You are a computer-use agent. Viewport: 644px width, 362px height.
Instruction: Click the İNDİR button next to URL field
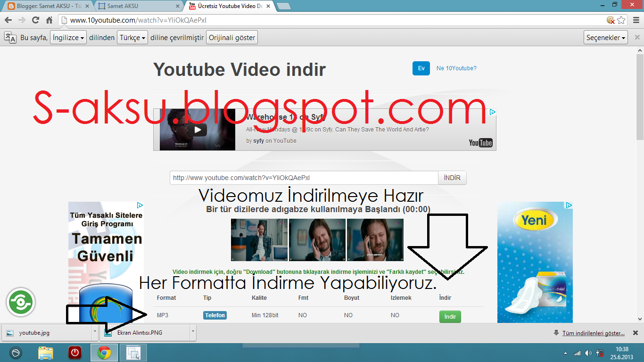(452, 178)
